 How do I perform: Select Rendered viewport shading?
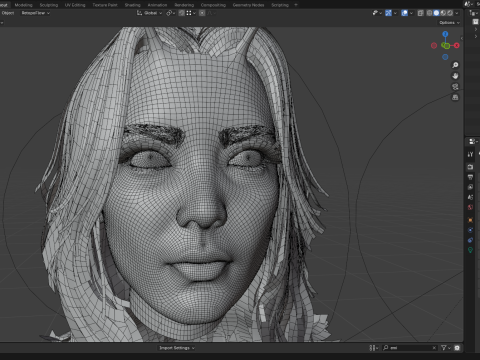coord(450,13)
